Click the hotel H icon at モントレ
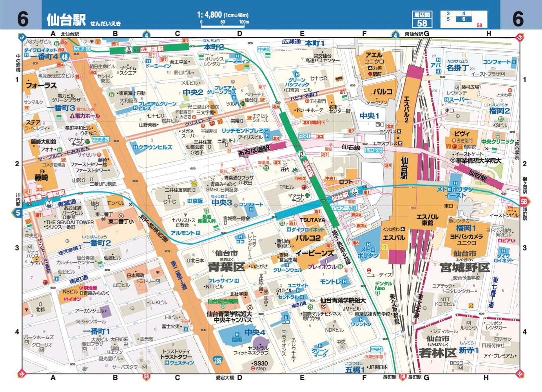 click(x=344, y=281)
